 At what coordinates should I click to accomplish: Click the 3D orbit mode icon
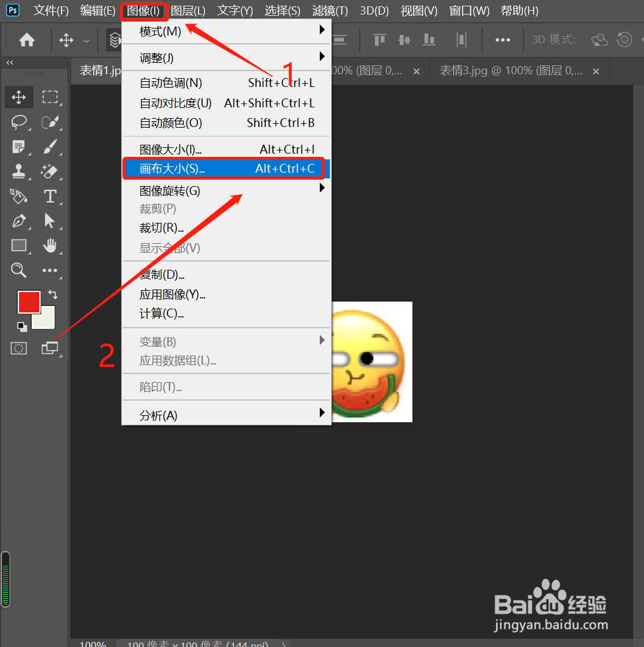pos(600,40)
